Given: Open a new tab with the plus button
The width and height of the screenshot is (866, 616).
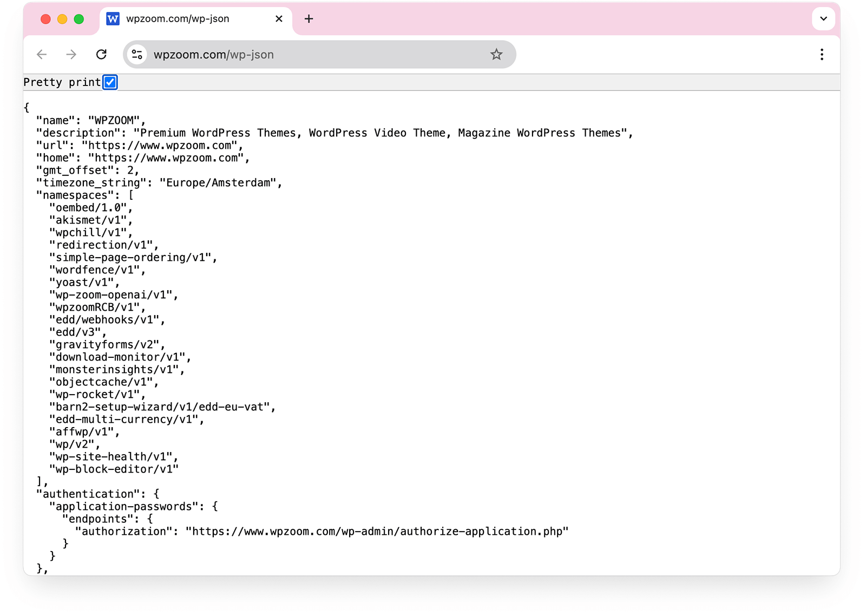Looking at the screenshot, I should (309, 19).
